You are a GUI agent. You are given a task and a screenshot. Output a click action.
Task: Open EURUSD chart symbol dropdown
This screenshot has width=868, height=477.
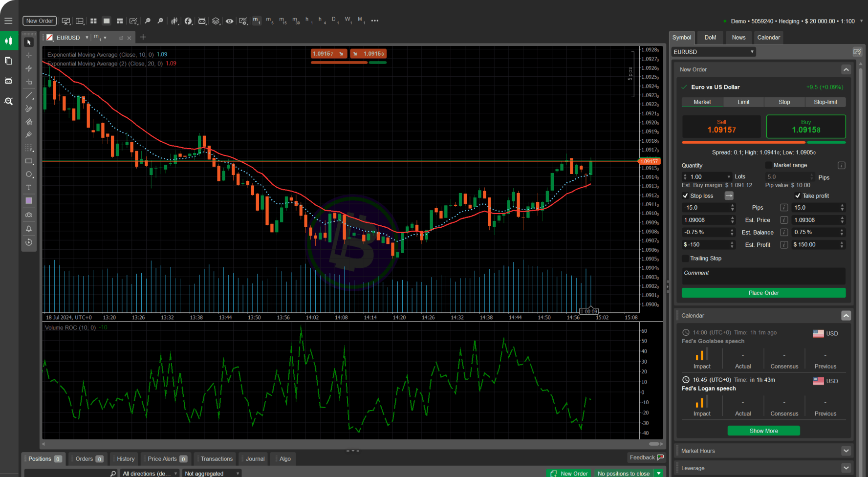tap(87, 38)
